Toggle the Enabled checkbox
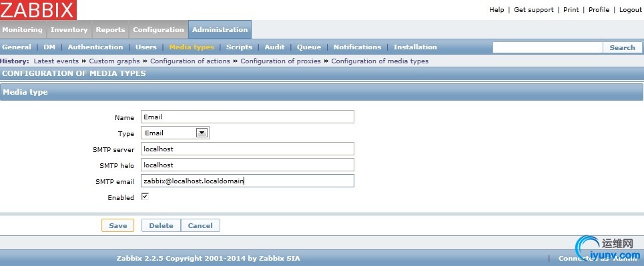The height and width of the screenshot is (266, 644). (x=145, y=196)
